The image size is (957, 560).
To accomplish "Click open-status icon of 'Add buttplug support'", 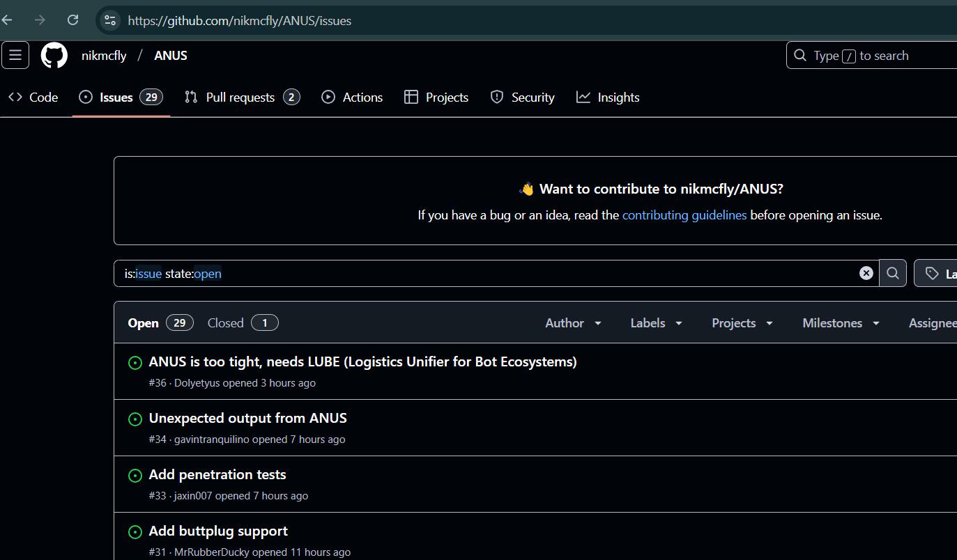I will (135, 532).
